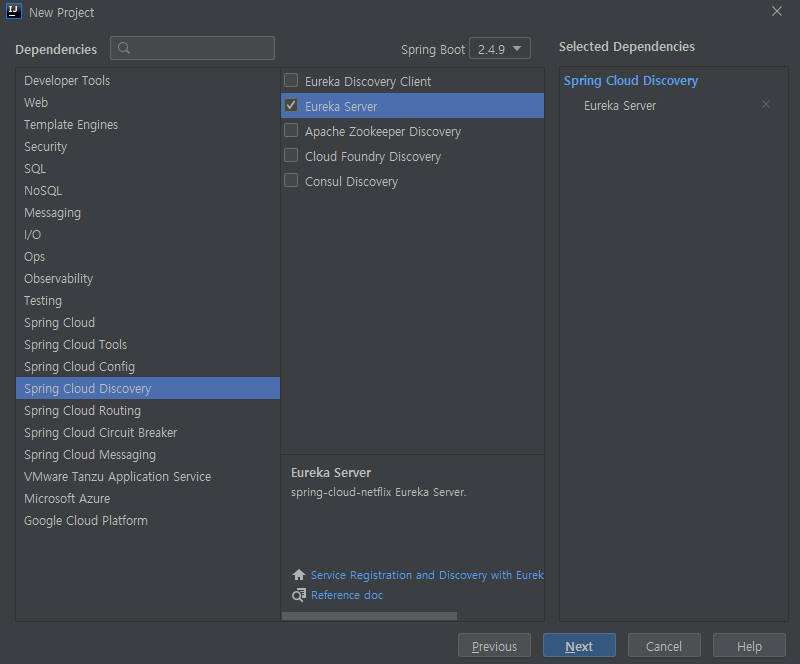Click the Cloud Foundry Discovery label
This screenshot has height=664, width=800.
372,156
